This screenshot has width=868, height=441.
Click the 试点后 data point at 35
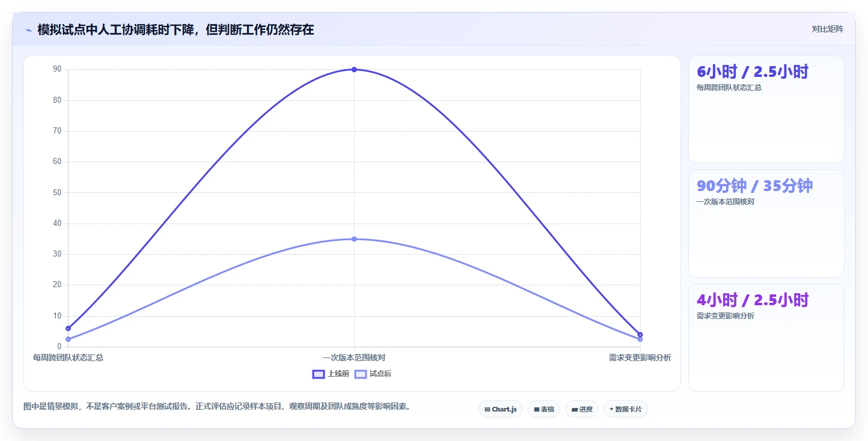pyautogui.click(x=354, y=239)
